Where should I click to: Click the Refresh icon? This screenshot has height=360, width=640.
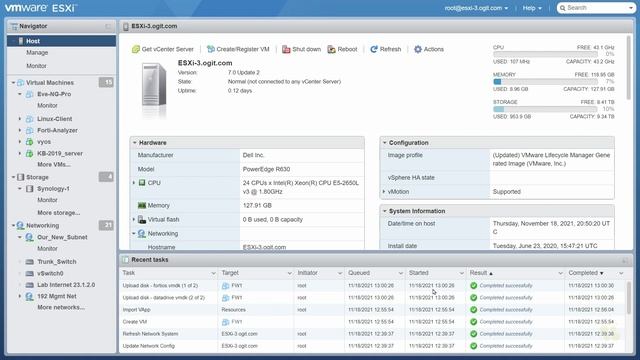pos(373,49)
